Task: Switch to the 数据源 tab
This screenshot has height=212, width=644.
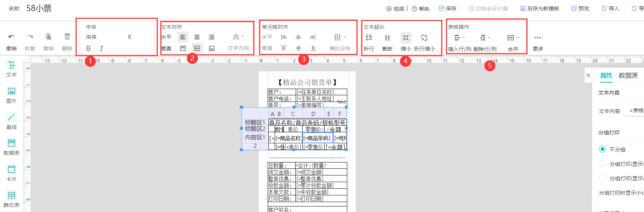Action: click(628, 75)
